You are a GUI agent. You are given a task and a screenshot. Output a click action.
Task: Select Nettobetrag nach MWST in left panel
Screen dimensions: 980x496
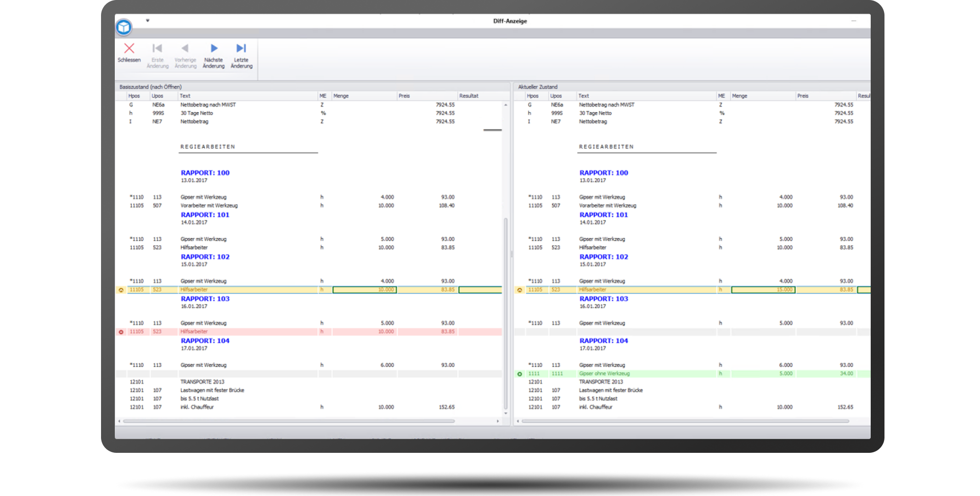[x=208, y=105]
